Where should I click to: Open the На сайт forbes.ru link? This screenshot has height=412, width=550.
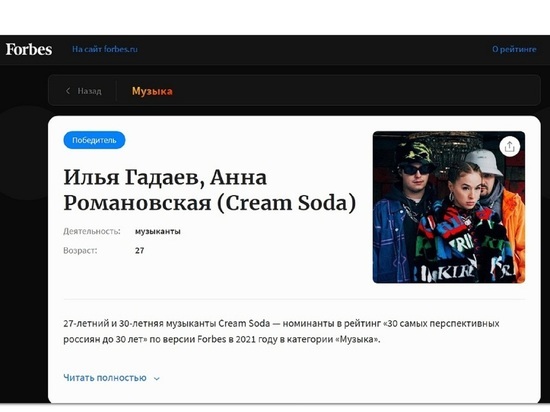click(x=105, y=49)
